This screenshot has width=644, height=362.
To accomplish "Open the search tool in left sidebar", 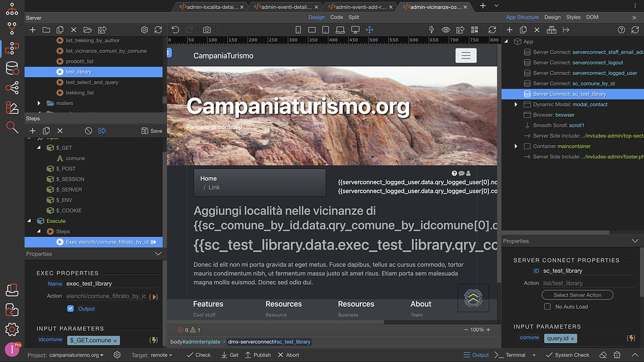I will coord(12,128).
